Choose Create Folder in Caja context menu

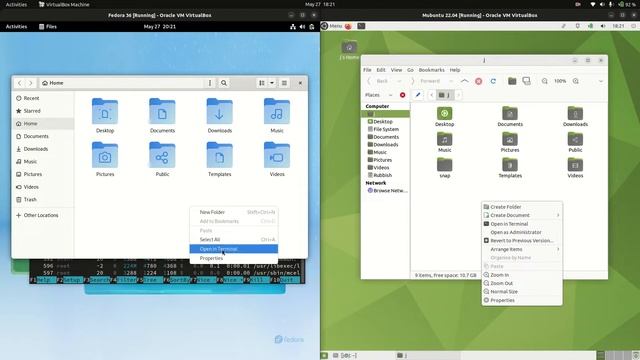click(x=522, y=207)
